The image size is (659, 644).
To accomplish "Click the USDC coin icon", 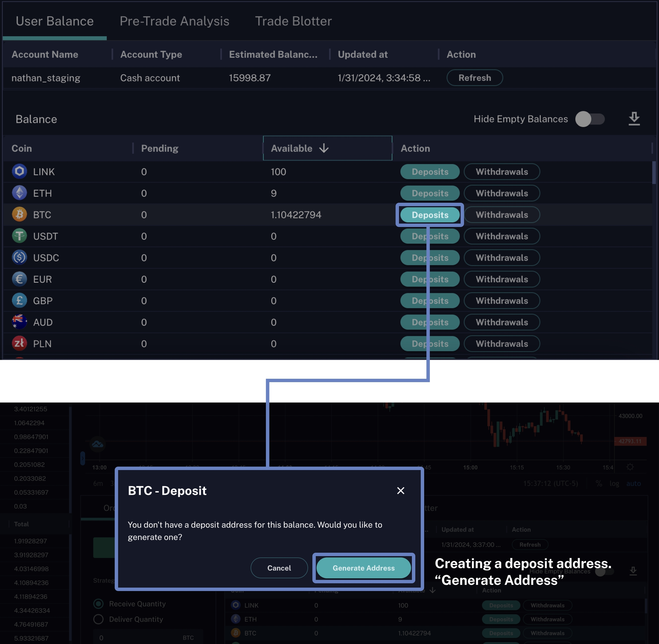I will pyautogui.click(x=19, y=257).
